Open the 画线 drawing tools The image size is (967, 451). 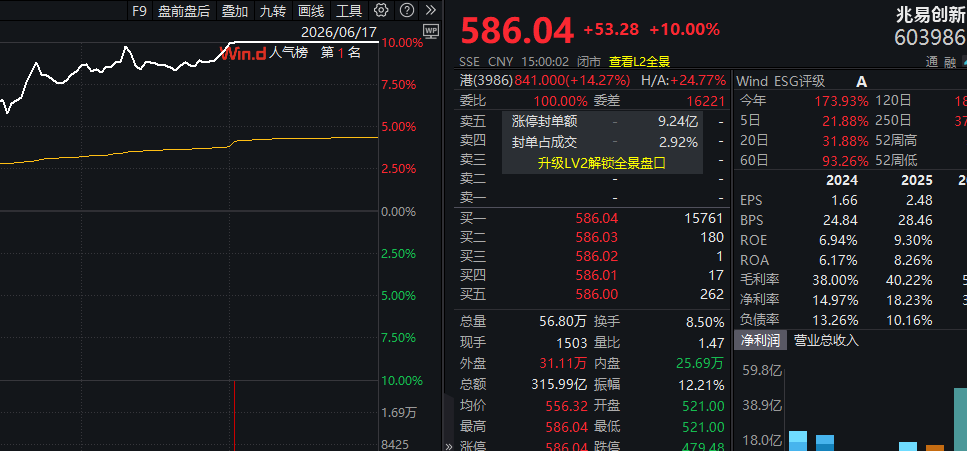tap(311, 10)
